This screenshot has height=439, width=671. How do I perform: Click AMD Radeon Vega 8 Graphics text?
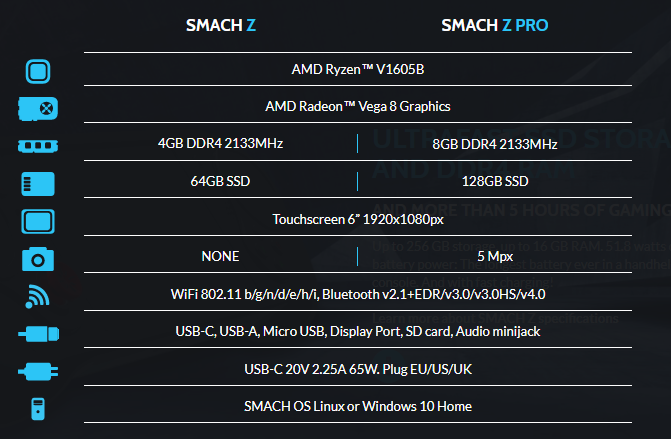(357, 106)
